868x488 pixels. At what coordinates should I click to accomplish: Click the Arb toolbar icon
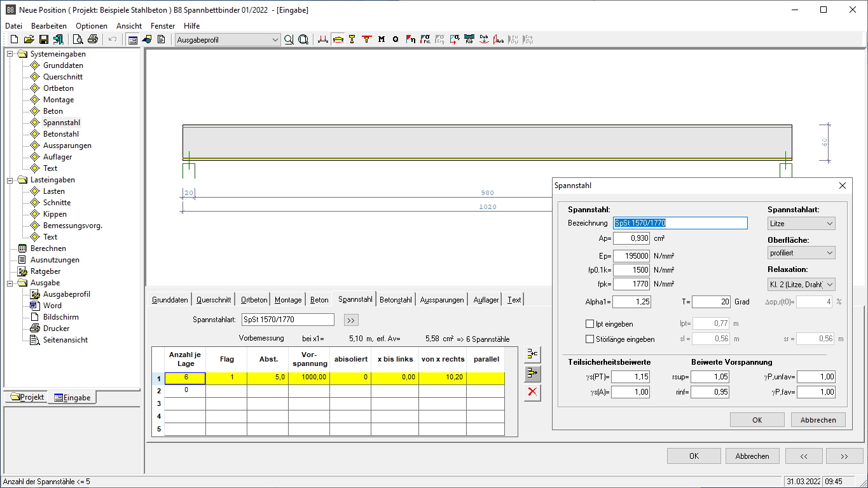(499, 39)
